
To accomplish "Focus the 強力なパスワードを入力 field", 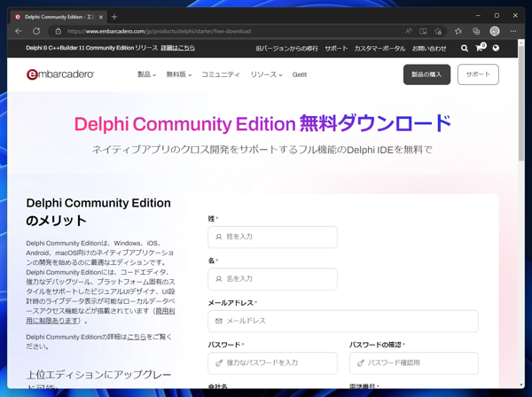I will [272, 362].
